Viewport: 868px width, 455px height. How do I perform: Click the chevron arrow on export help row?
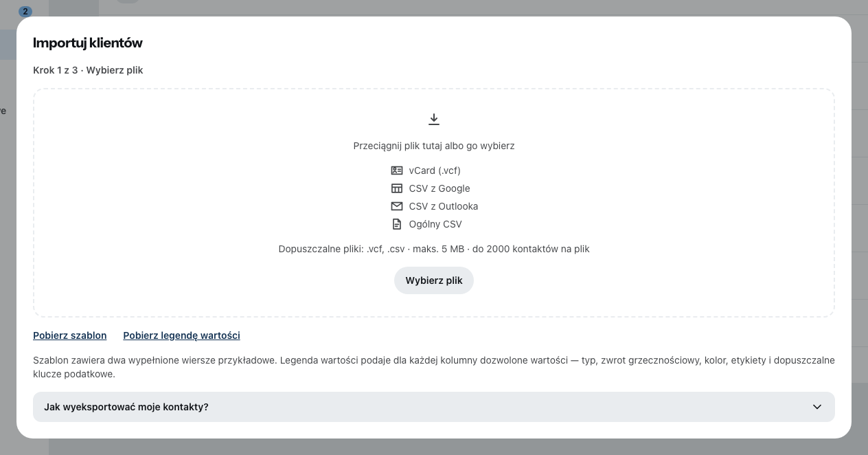click(x=817, y=407)
